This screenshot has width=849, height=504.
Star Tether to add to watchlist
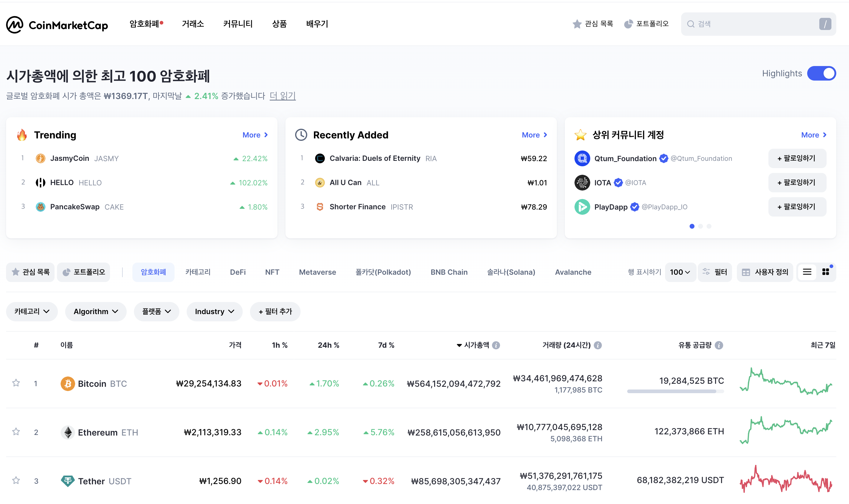[16, 481]
